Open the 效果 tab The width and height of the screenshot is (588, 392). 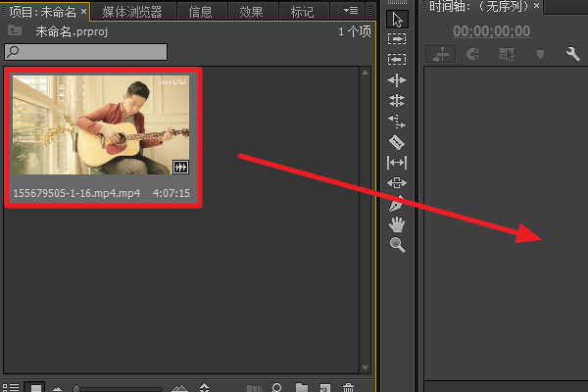(x=251, y=12)
